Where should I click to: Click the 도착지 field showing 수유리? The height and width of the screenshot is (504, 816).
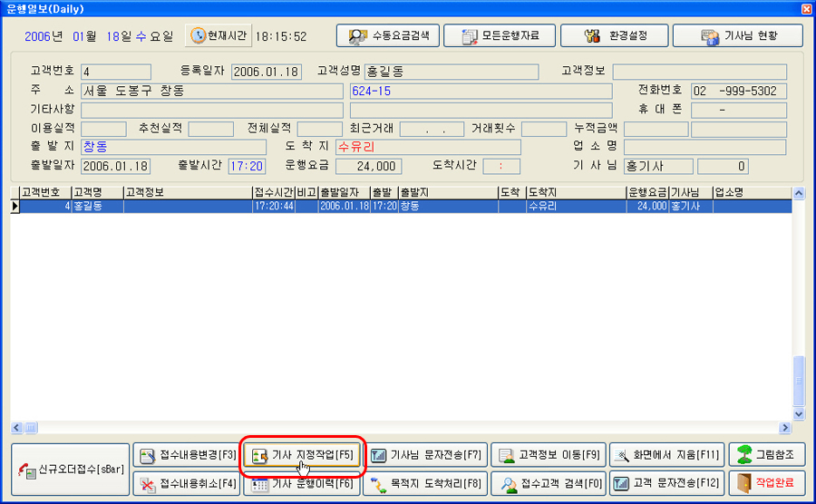pyautogui.click(x=428, y=147)
